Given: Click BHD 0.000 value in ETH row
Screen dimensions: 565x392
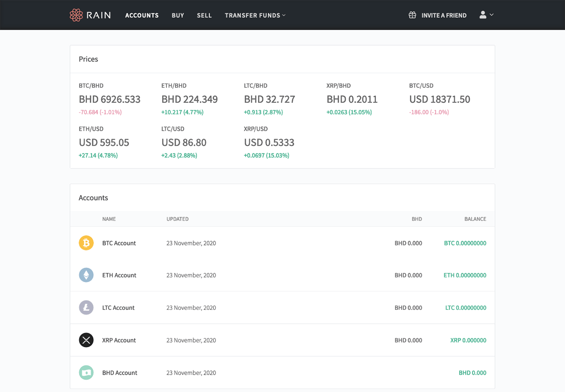Looking at the screenshot, I should pos(408,275).
